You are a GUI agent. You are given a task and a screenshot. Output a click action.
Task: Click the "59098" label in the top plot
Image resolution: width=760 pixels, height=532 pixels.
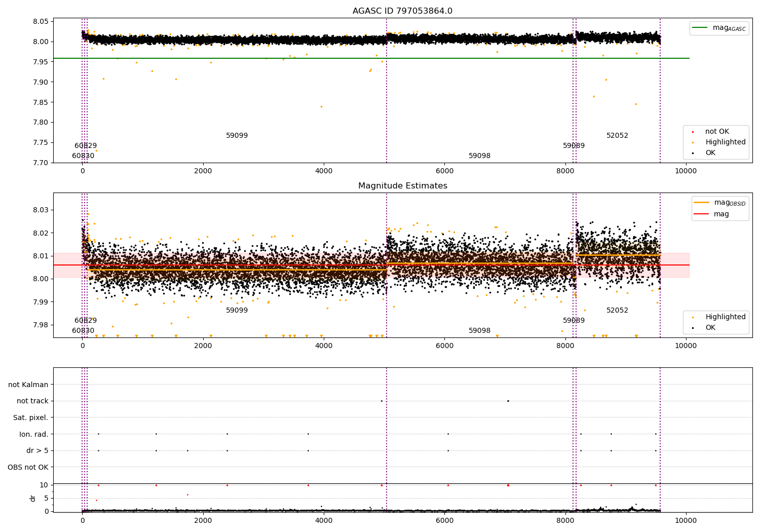point(479,156)
